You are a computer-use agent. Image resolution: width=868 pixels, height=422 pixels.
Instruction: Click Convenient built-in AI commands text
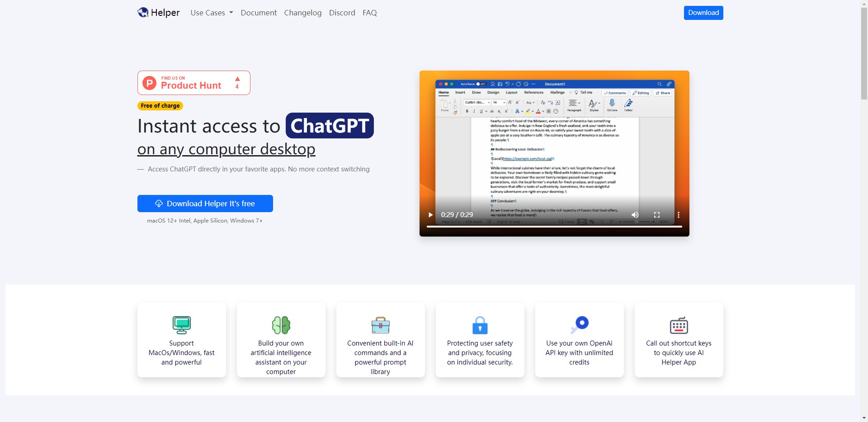pos(381,357)
